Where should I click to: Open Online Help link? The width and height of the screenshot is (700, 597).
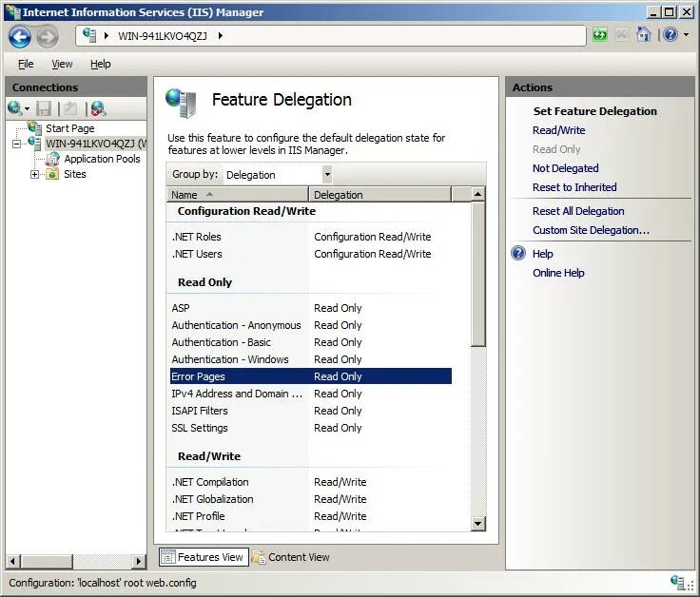coord(558,273)
